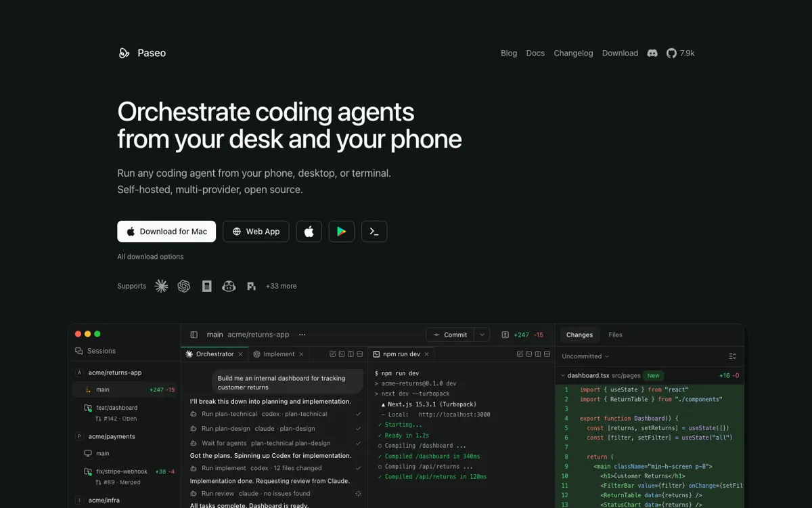Close the Implement tab
Image resolution: width=812 pixels, height=508 pixels.
pos(301,354)
